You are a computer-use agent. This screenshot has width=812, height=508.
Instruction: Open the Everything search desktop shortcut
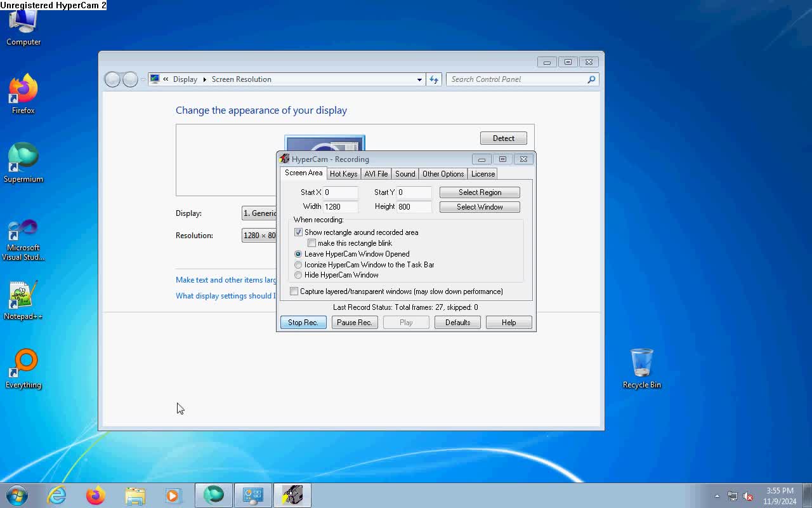(23, 369)
